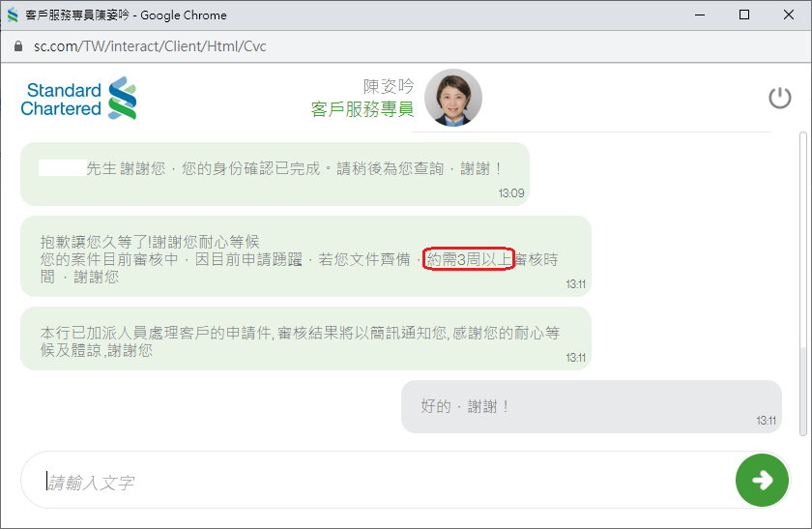
Task: Click the red-circled 約需3周以上 text
Action: (x=468, y=259)
